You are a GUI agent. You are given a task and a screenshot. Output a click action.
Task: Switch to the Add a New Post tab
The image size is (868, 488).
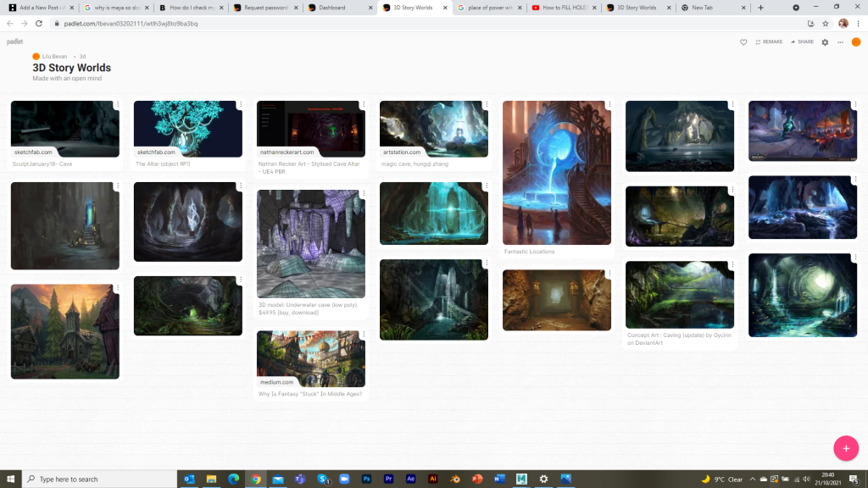pyautogui.click(x=41, y=8)
